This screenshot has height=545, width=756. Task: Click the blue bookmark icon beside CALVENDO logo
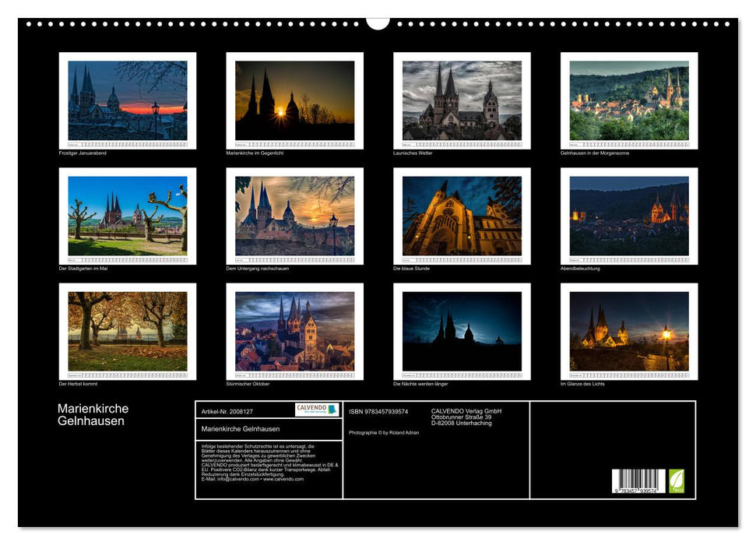332,410
